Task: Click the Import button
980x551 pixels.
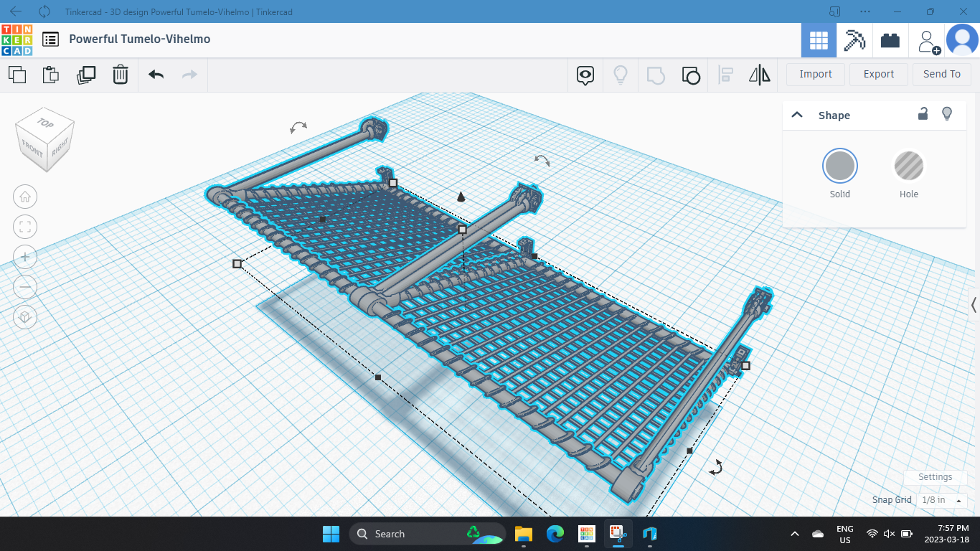Action: click(816, 74)
